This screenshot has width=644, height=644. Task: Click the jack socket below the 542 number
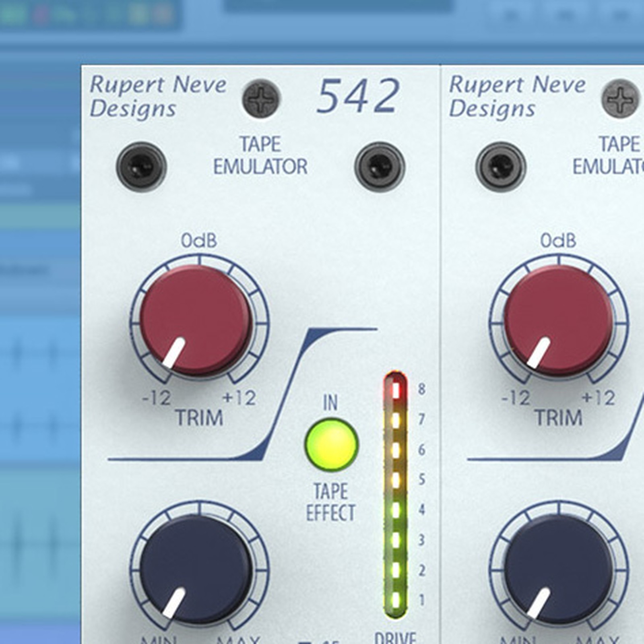(x=380, y=167)
